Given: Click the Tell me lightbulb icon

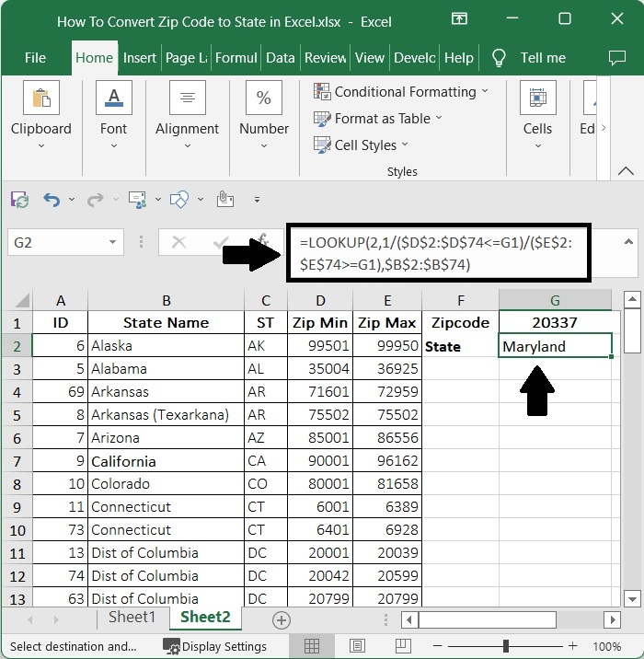Looking at the screenshot, I should [x=500, y=57].
